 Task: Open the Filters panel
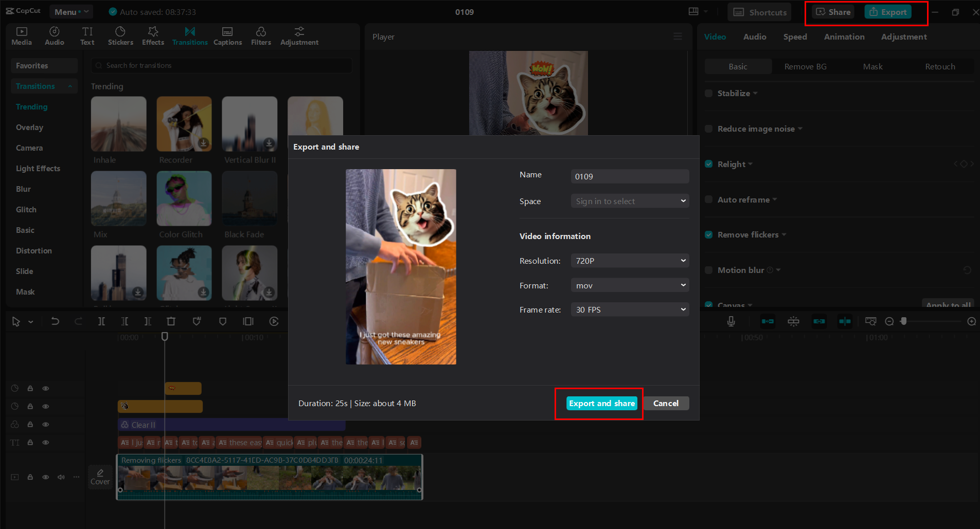click(261, 35)
